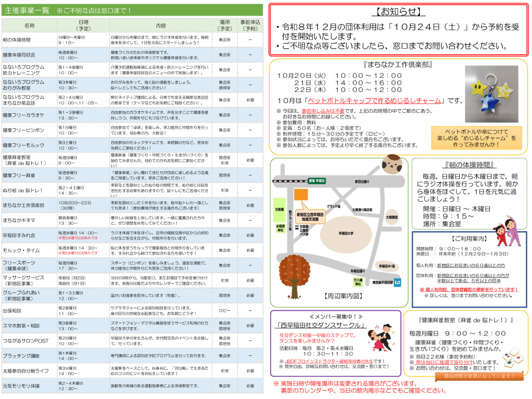This screenshot has height=399, width=532.
Task: Click the 【お知らせ】 heading
Action: pos(398,12)
